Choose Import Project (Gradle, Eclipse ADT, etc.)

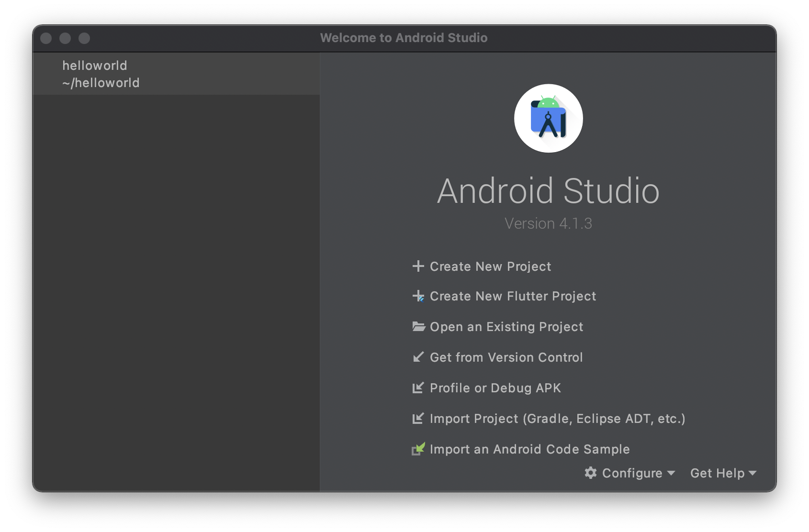pos(557,418)
